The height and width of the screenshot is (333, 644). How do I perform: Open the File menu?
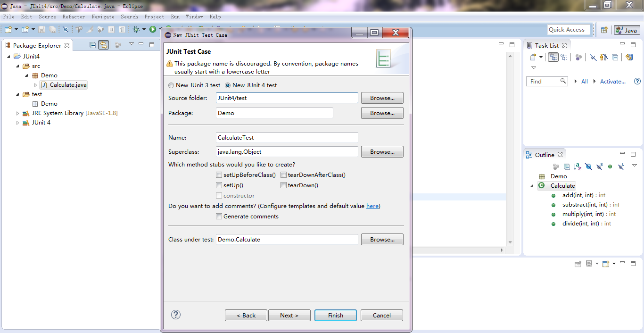[x=8, y=17]
